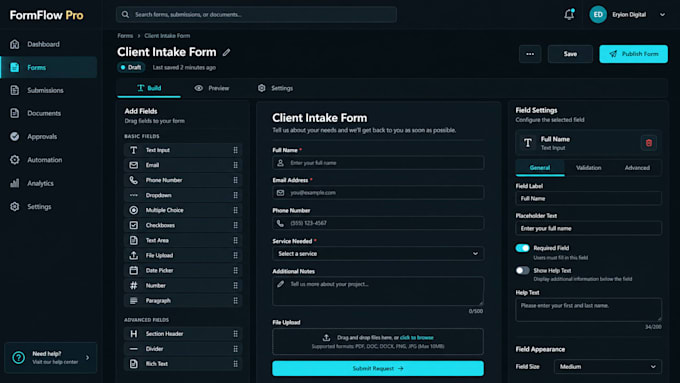Click the Enter your full name field

378,163
